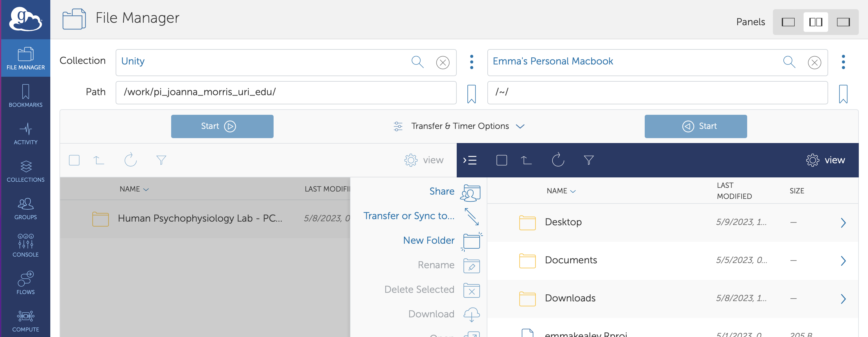
Task: Refresh the Macbook panel listing
Action: coord(558,160)
